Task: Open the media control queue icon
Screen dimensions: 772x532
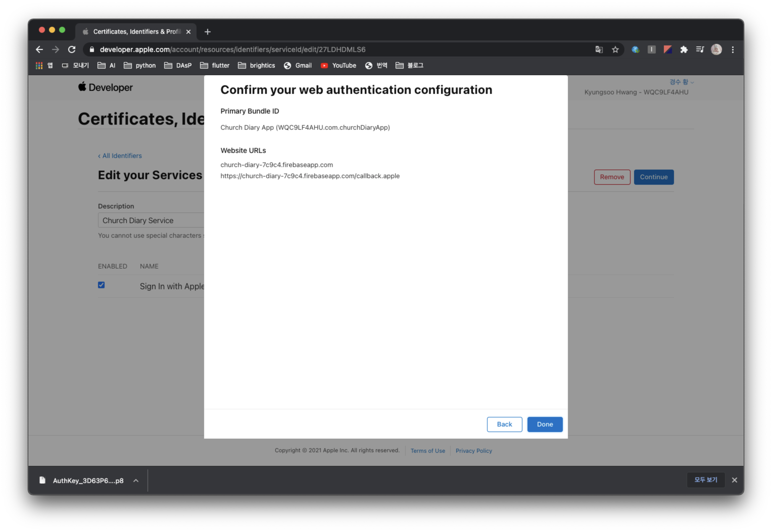Action: pyautogui.click(x=700, y=50)
